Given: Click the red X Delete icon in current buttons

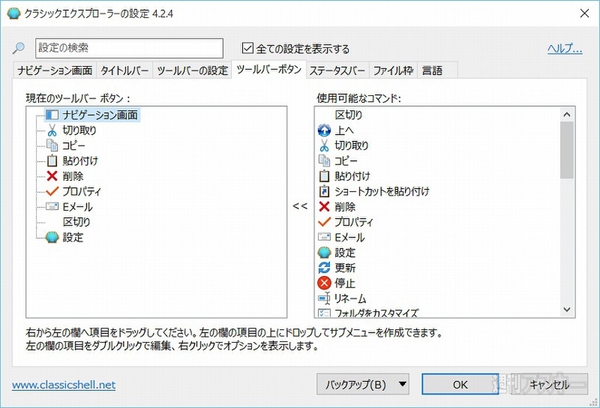Looking at the screenshot, I should pos(52,176).
